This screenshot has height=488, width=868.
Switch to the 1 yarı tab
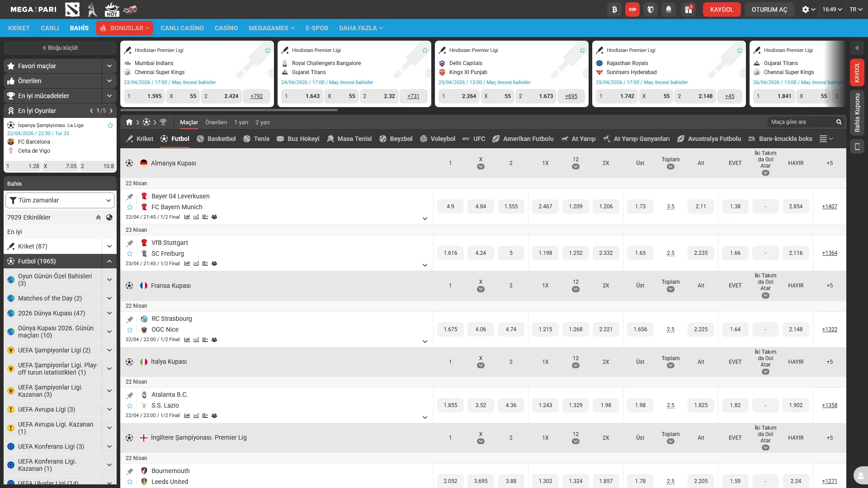tap(241, 122)
